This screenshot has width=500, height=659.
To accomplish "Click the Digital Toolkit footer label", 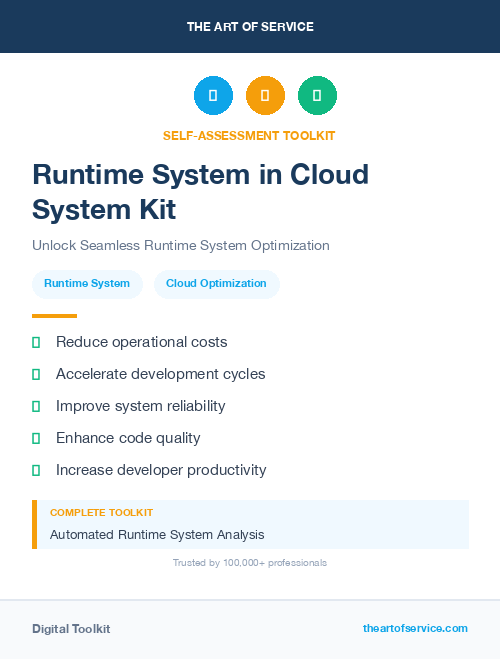I will click(x=71, y=629).
